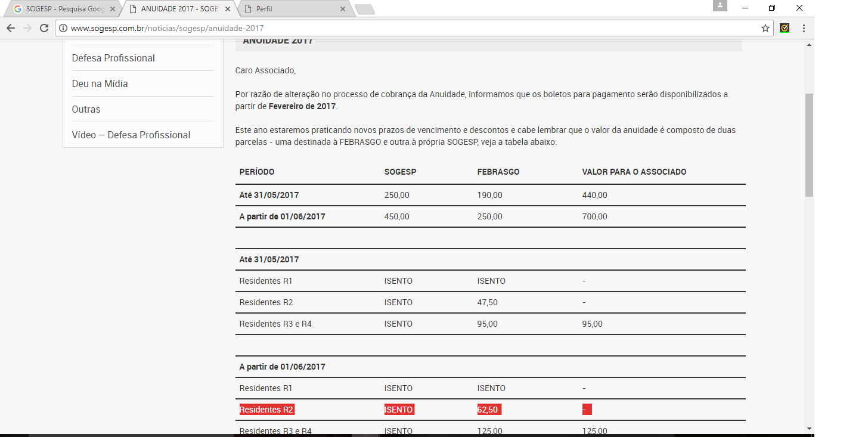Close the Perfil tab

[x=342, y=10]
